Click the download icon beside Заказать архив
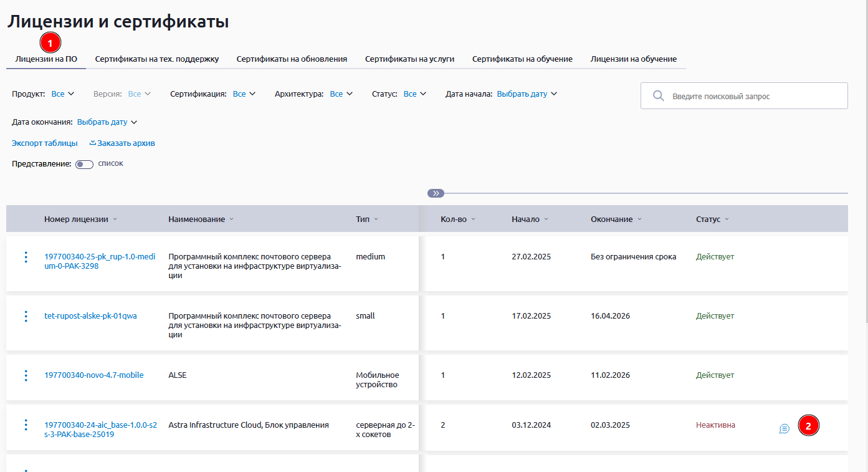Screen dimensions: 868x472 (93, 143)
